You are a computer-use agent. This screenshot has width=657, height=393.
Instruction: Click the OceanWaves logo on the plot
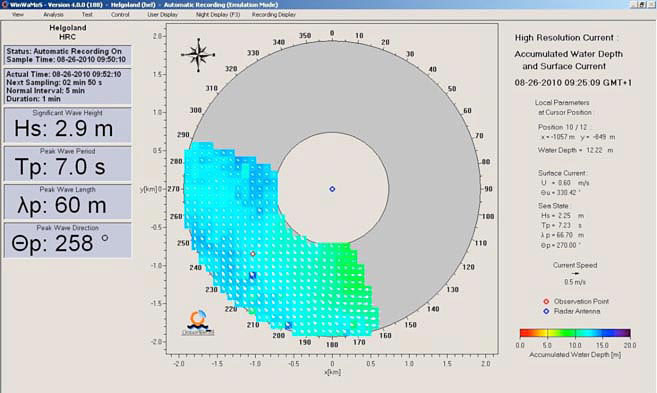coord(198,323)
